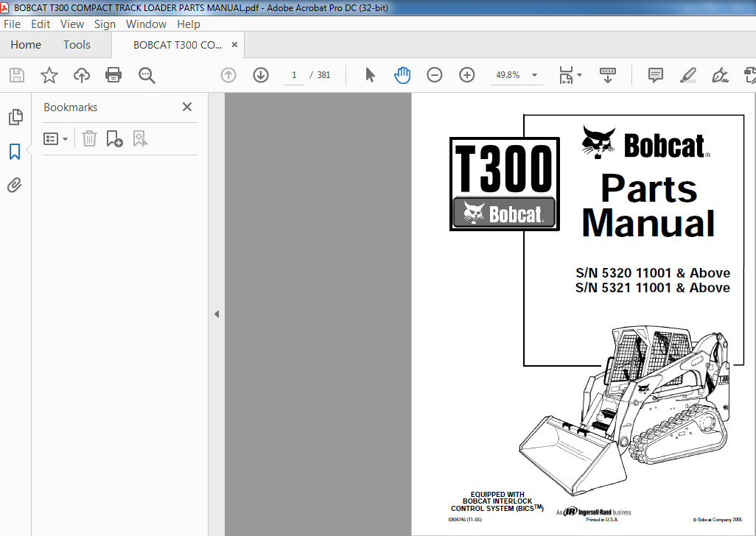Click the 'Bookmarks' panel heading

(71, 107)
